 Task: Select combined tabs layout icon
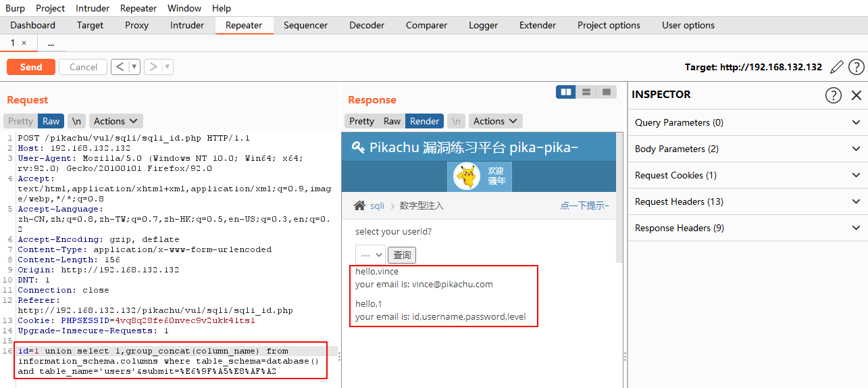point(607,91)
